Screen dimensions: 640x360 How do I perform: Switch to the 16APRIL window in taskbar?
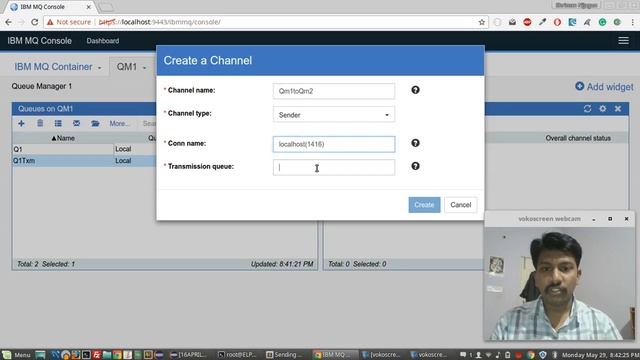[189, 355]
